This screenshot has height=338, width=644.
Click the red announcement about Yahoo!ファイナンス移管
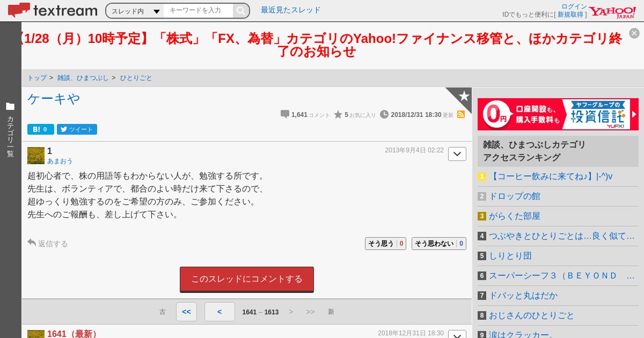pos(321,45)
